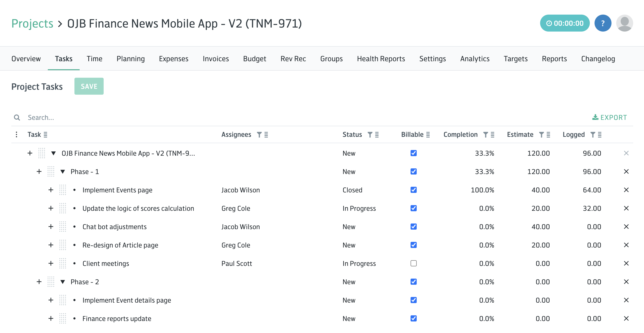
Task: Collapse the Phase - 1 group
Action: pyautogui.click(x=63, y=172)
